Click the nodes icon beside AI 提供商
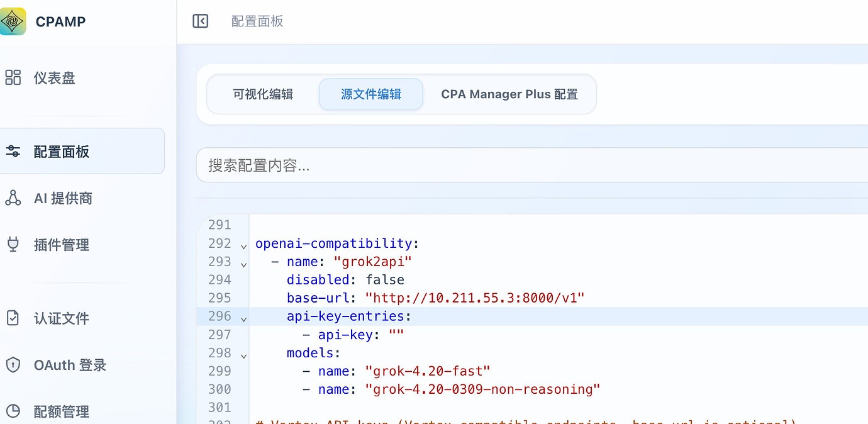This screenshot has height=424, width=868. coord(13,198)
